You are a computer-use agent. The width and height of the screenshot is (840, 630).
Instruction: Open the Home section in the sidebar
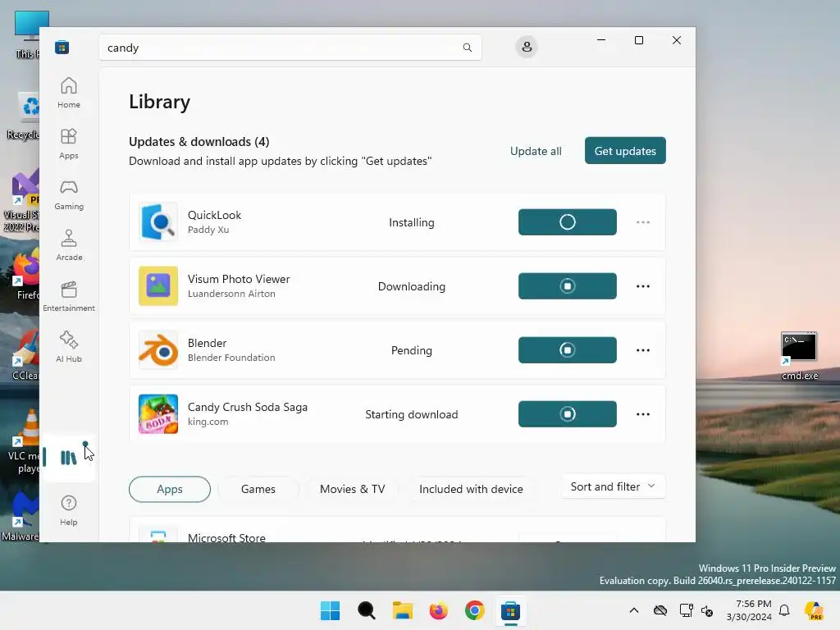[69, 93]
